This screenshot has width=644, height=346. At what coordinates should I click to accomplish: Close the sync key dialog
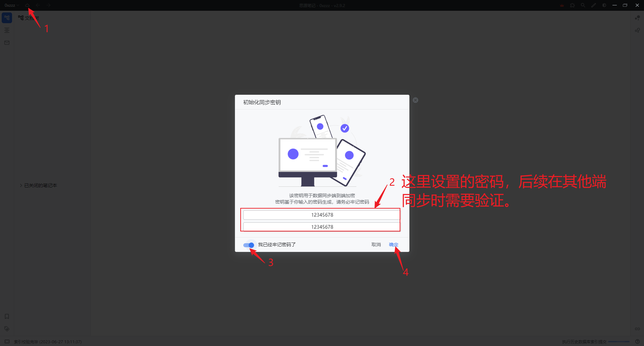(415, 100)
